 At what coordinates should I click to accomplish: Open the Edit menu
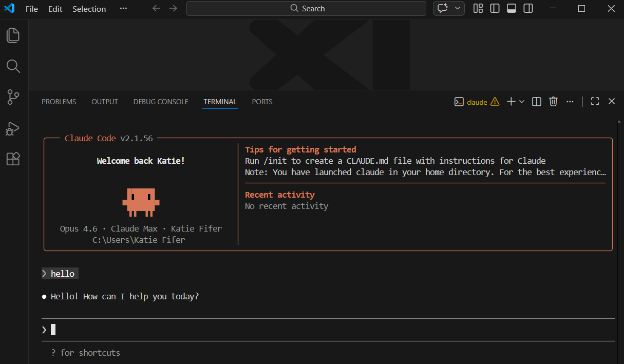55,9
